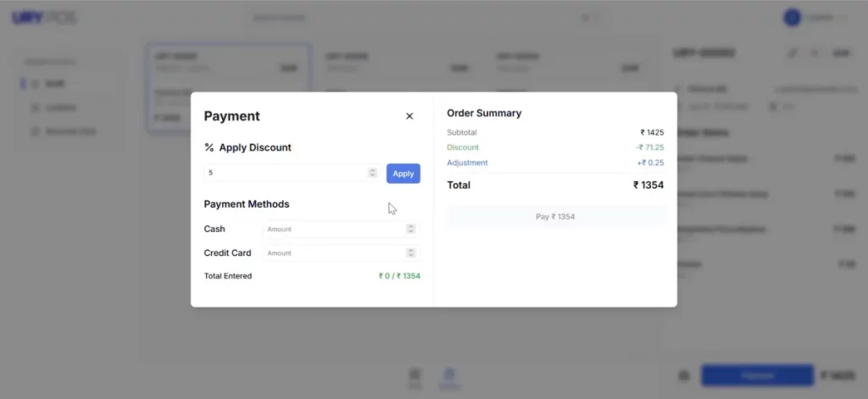Click the percent icon beside Apply Discount
Screen dimensions: 868x399
209,147
